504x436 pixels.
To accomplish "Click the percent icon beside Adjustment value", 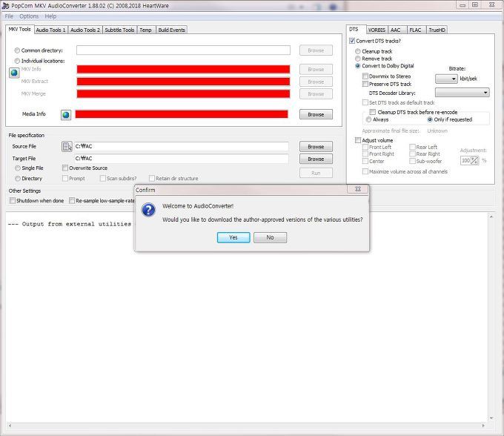I will [x=475, y=160].
